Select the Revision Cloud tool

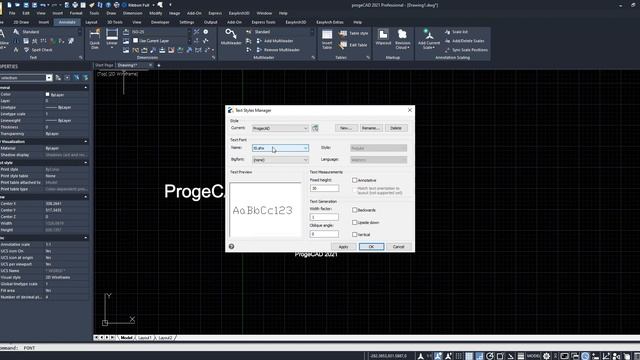(x=402, y=39)
